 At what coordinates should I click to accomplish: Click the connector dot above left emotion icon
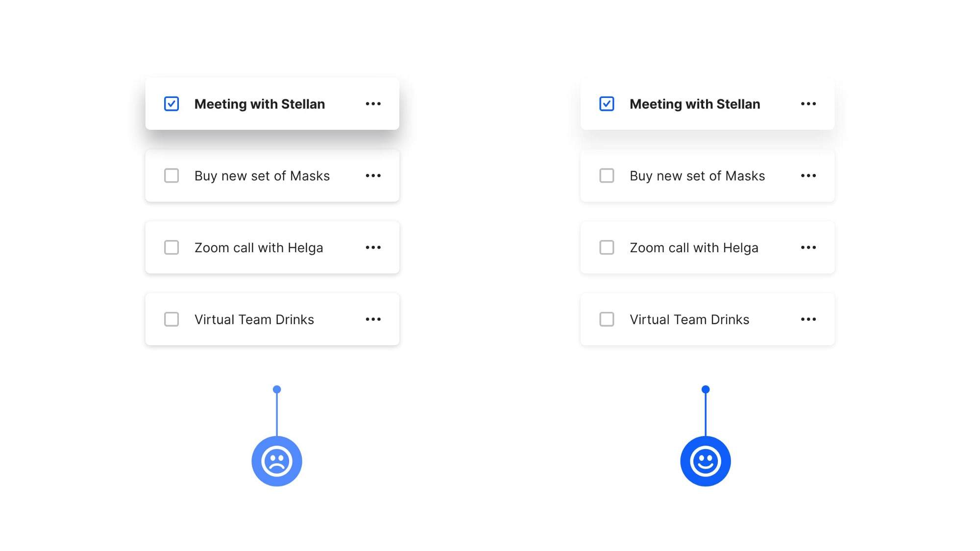[277, 389]
